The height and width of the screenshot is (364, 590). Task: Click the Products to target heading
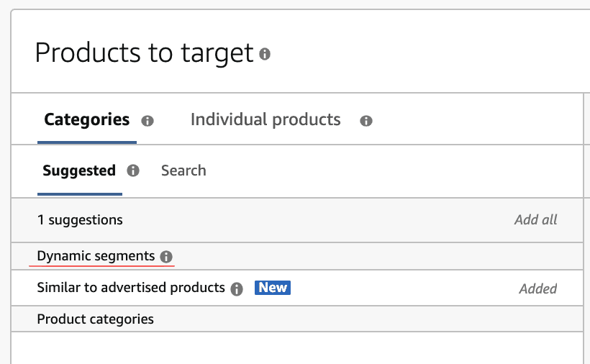point(144,53)
